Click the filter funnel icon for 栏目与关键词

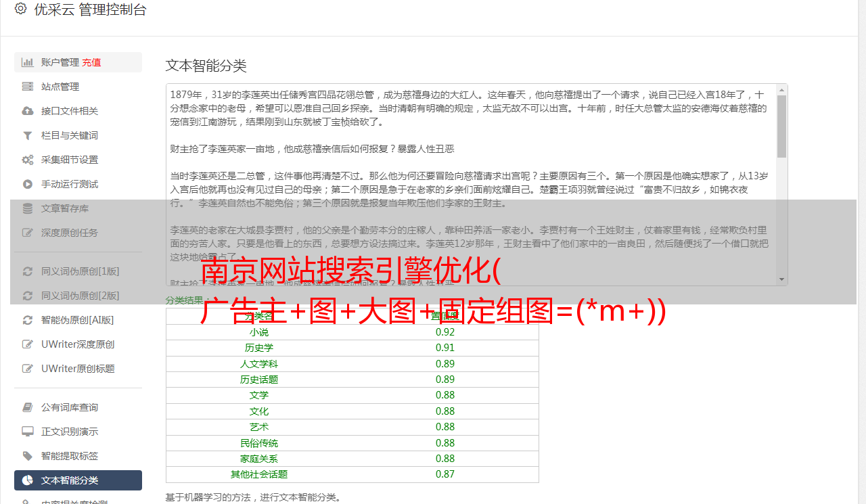point(28,135)
